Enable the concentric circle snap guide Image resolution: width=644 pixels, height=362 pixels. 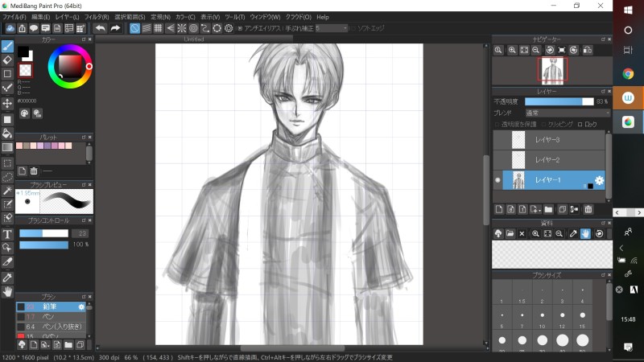[193, 28]
